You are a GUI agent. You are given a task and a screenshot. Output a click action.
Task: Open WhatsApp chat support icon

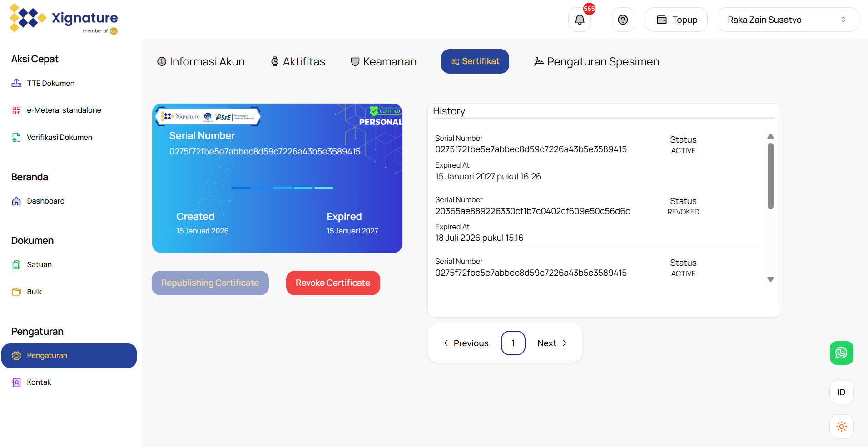tap(841, 353)
